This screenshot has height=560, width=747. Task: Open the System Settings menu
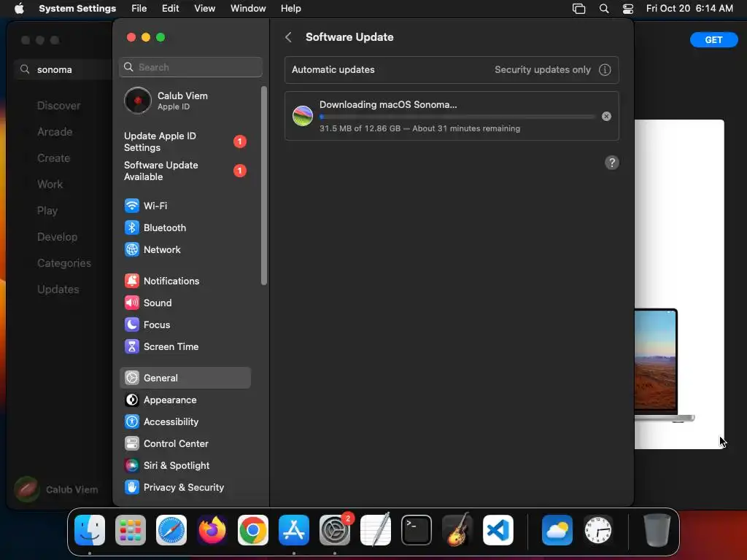pos(77,9)
